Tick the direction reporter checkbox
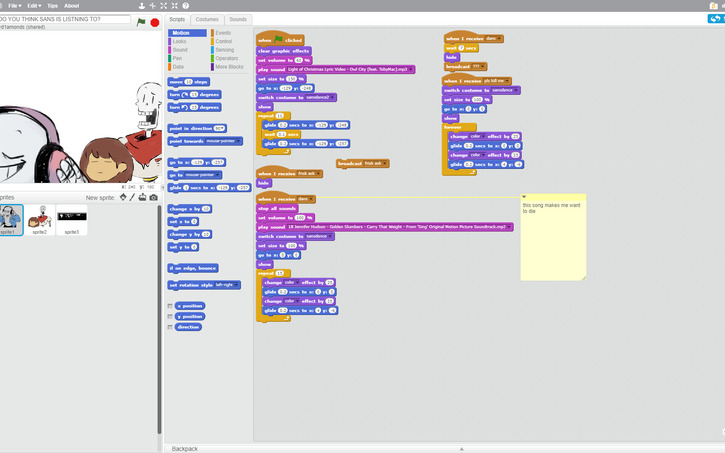725x453 pixels. (x=170, y=327)
